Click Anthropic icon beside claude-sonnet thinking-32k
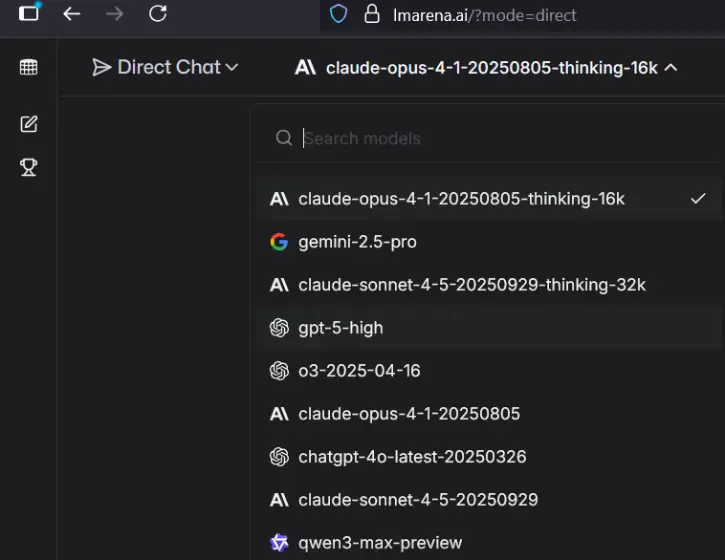Viewport: 725px width, 560px height. coord(279,285)
